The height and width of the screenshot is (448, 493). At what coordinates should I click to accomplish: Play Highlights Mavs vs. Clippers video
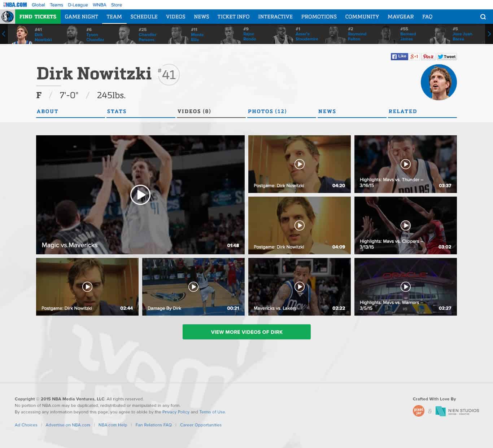coord(406,225)
